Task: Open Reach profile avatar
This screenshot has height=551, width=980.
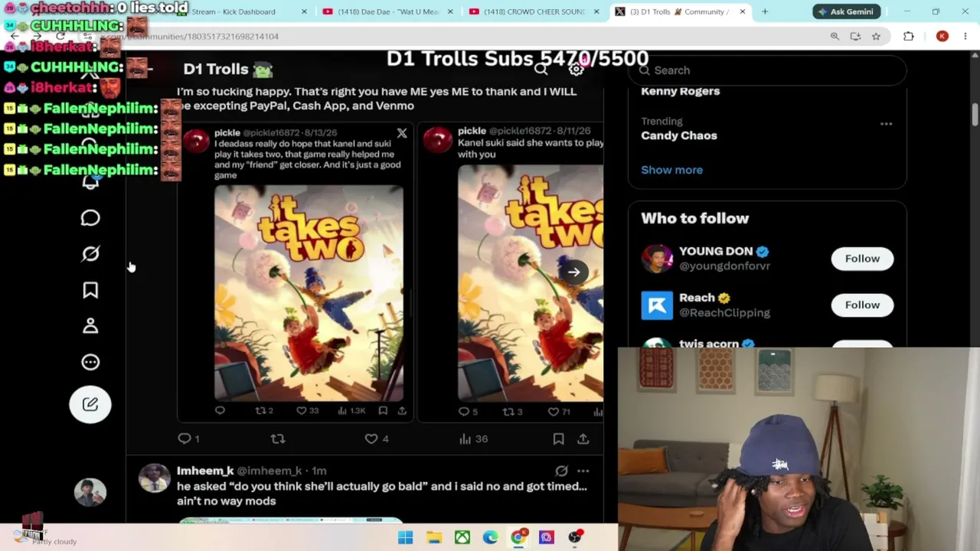Action: coord(657,305)
